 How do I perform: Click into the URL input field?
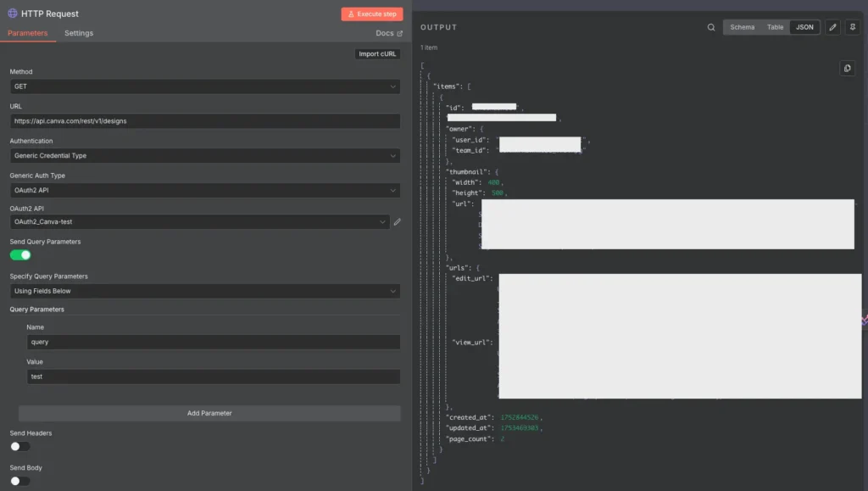click(x=205, y=120)
